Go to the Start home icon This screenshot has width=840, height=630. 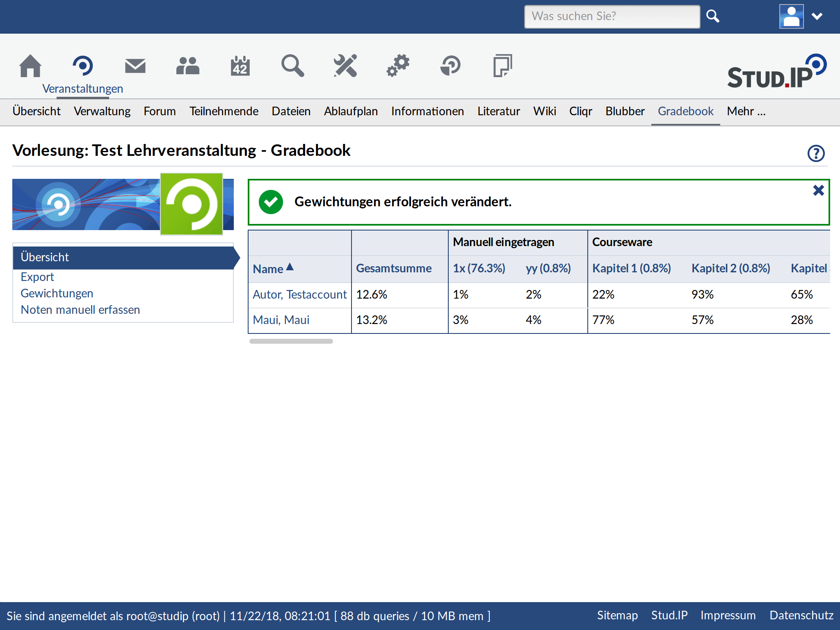30,66
